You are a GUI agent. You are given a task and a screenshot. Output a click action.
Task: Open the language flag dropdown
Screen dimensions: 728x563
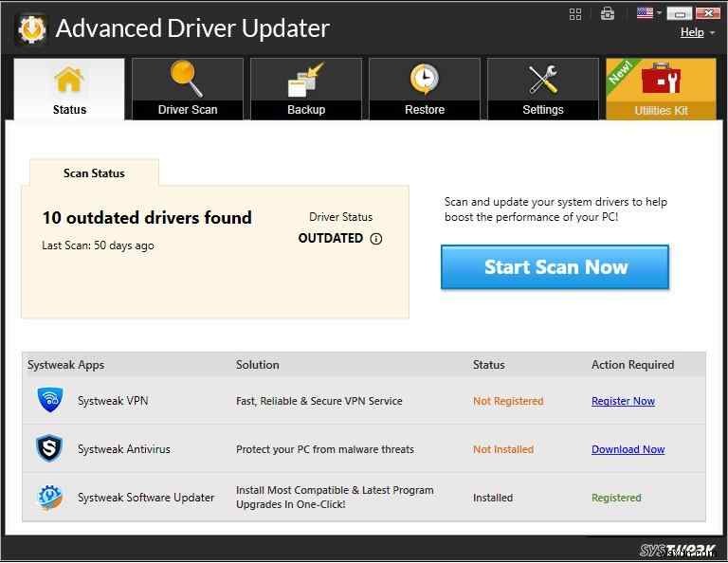[648, 13]
